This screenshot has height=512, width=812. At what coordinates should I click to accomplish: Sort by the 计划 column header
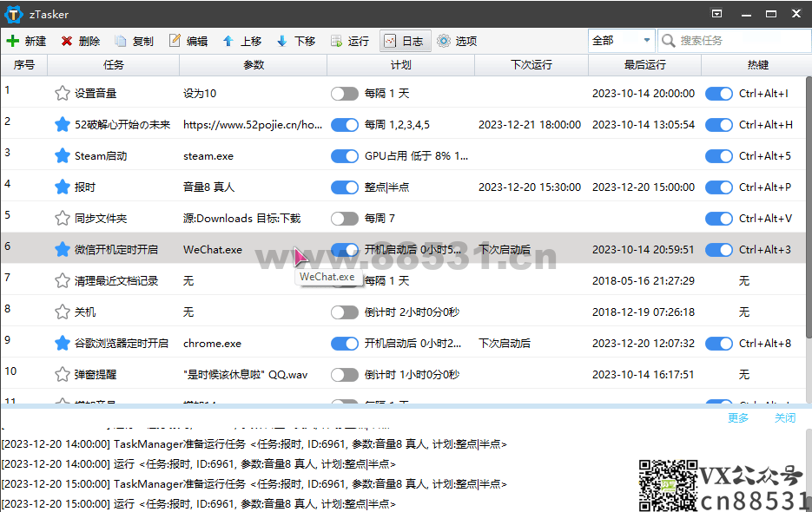coord(401,65)
